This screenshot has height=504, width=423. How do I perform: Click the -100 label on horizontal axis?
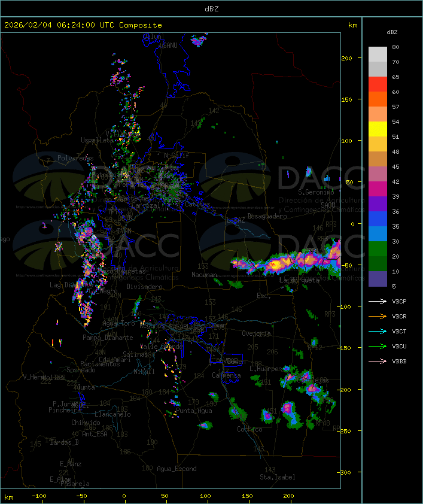(x=39, y=496)
